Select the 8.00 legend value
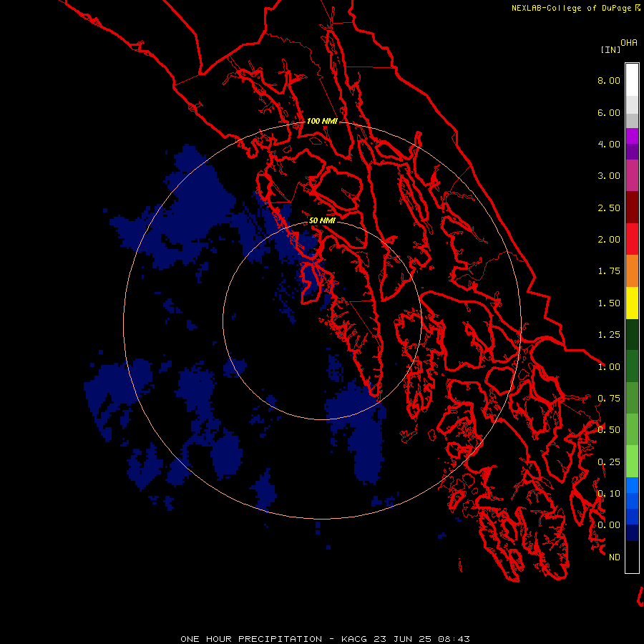Image resolution: width=644 pixels, height=644 pixels. [x=609, y=80]
